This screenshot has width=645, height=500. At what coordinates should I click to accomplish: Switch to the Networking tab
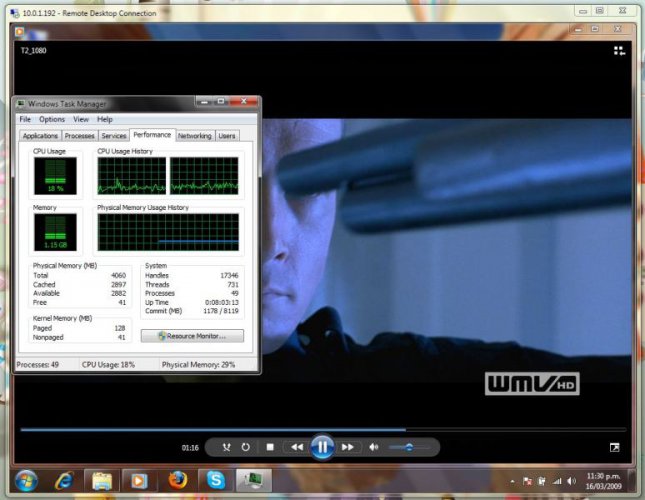(x=195, y=135)
